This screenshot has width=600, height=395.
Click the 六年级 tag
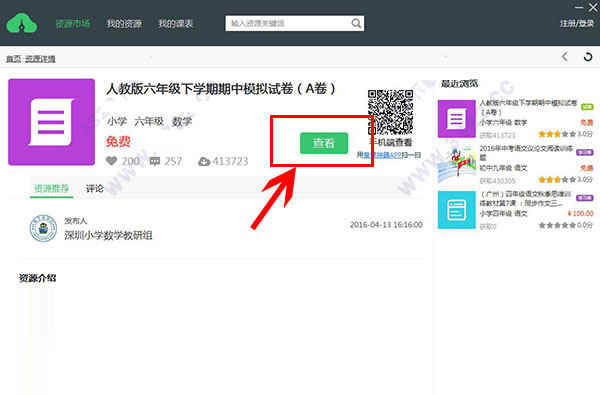[149, 122]
